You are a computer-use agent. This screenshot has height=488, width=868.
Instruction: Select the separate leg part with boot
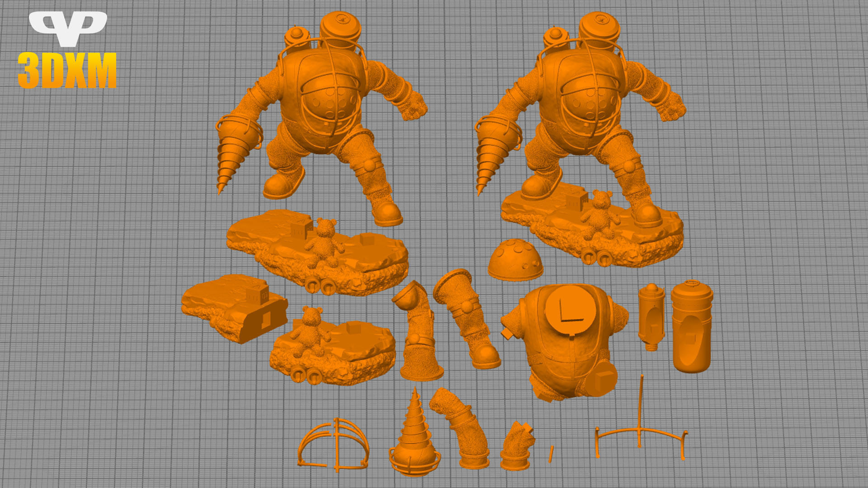point(467,319)
